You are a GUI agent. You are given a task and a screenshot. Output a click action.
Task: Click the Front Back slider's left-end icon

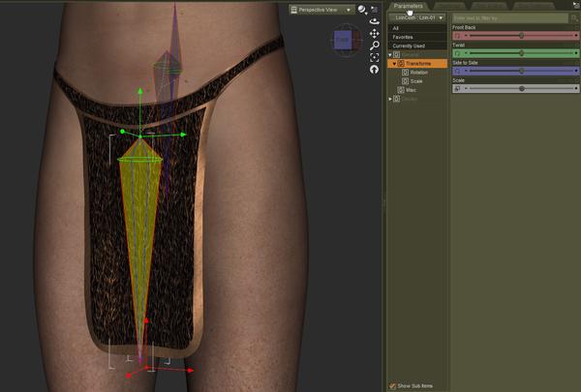(x=457, y=36)
